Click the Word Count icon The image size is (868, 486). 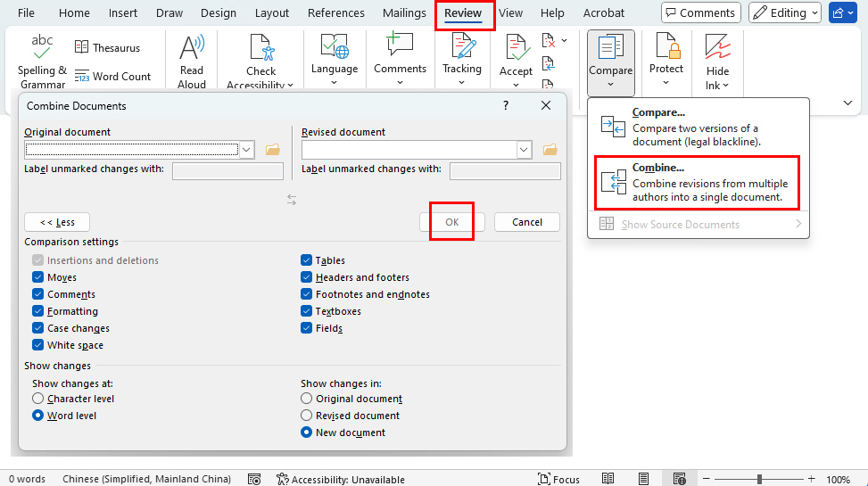82,77
